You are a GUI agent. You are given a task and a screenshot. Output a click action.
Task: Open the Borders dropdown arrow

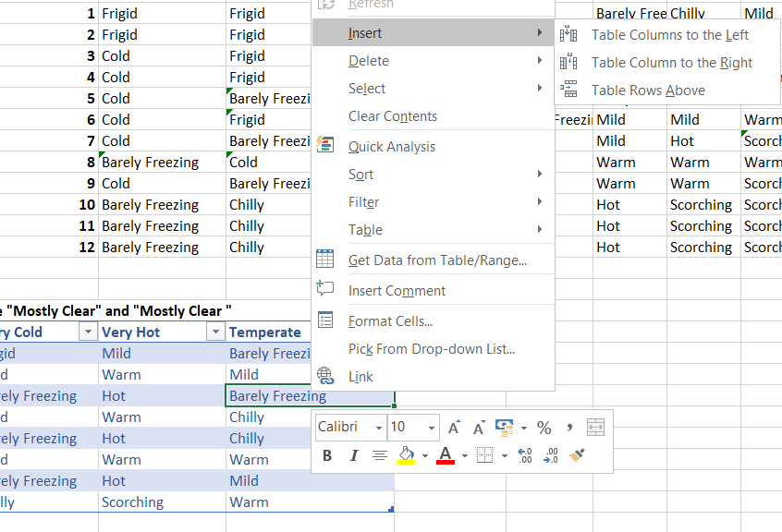(503, 453)
